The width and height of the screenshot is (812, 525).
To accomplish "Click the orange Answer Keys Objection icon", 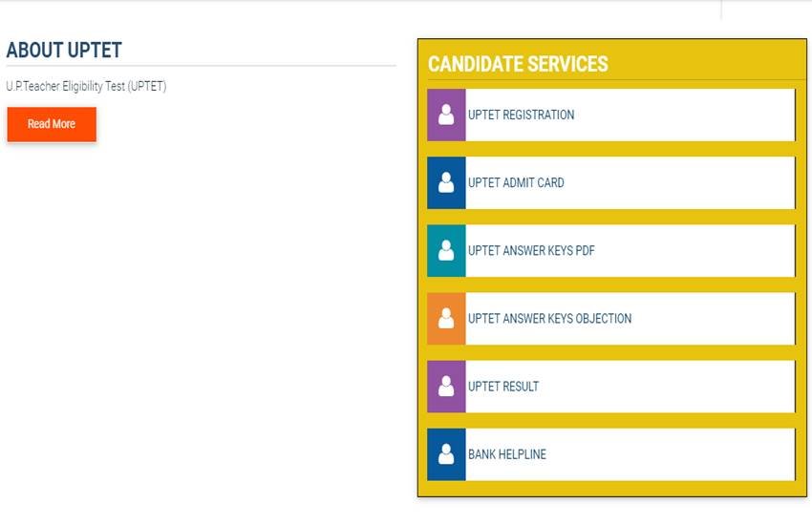I will click(446, 319).
